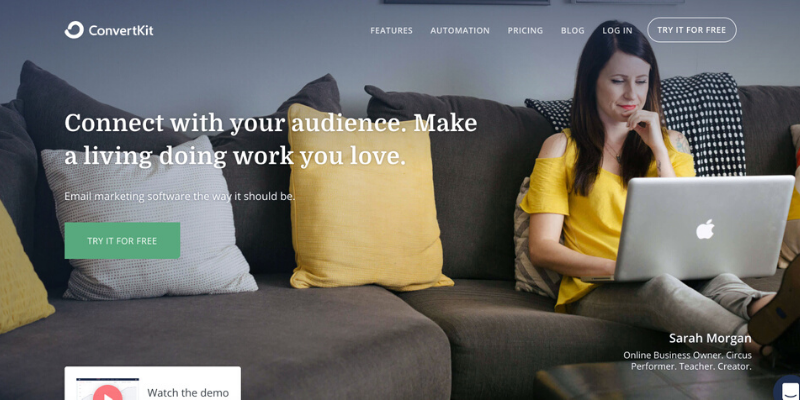800x400 pixels.
Task: Click the Email marketing software tagline
Action: click(x=180, y=196)
